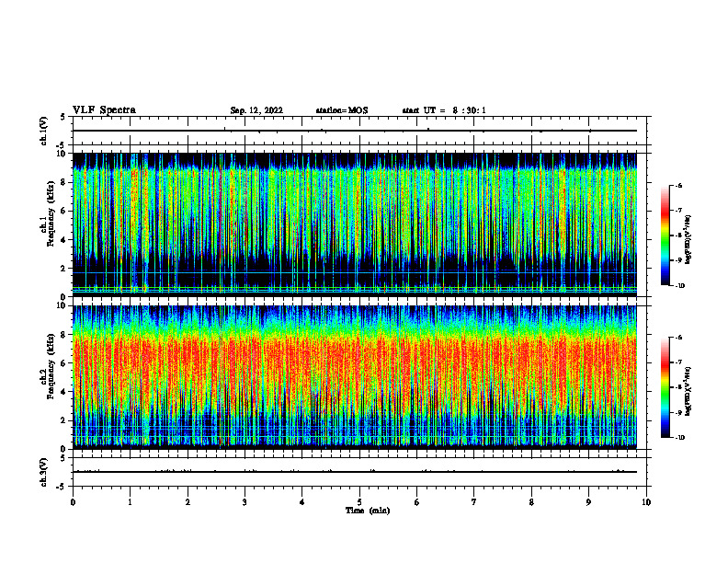Click time-axis tick label "10"
Screen dimensions: 728x563
(646, 502)
